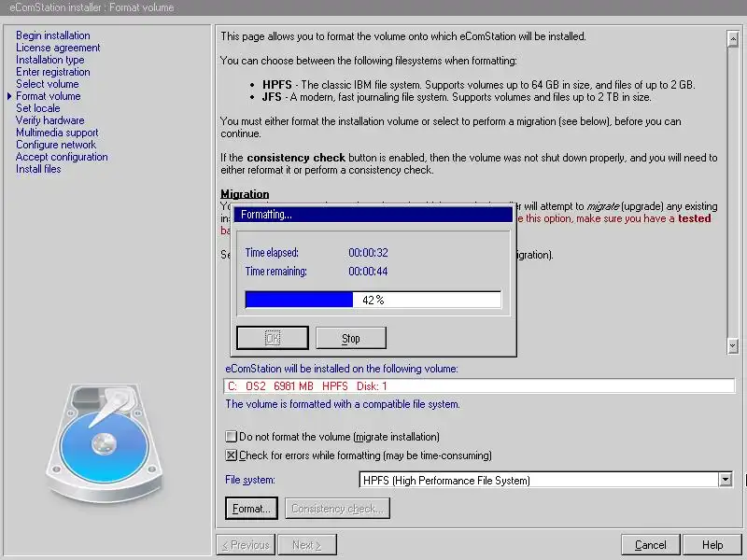Click the C: OS2 6981 MB volume field

tap(479, 385)
